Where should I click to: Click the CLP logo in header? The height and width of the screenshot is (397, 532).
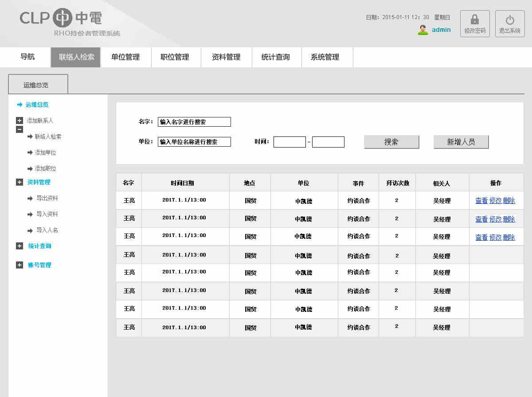tap(61, 18)
